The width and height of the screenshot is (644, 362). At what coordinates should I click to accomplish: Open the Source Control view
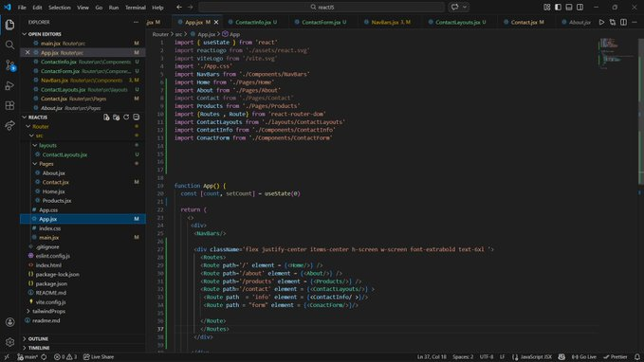point(9,64)
